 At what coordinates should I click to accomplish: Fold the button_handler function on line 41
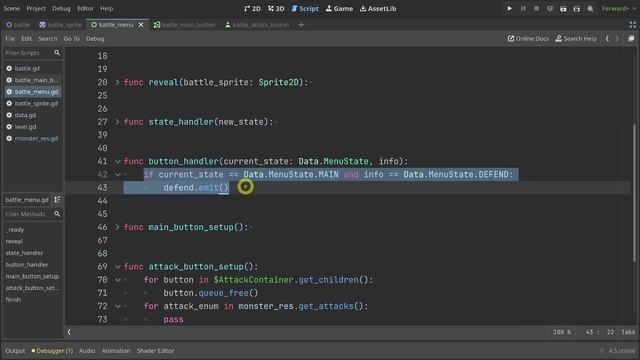tap(118, 162)
